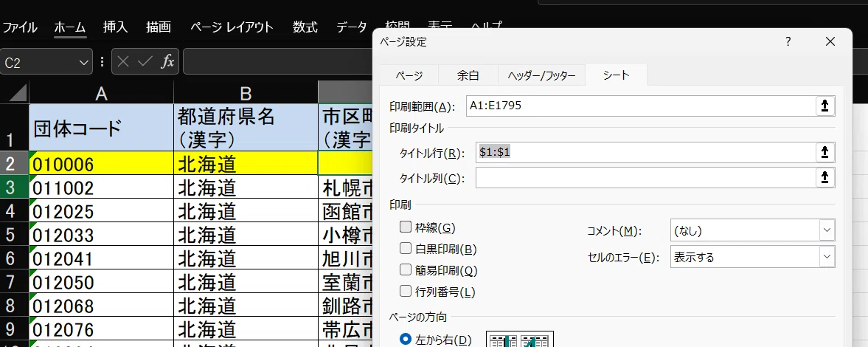Collapse the タイトル行 range selector
This screenshot has height=347, width=868.
click(x=824, y=152)
